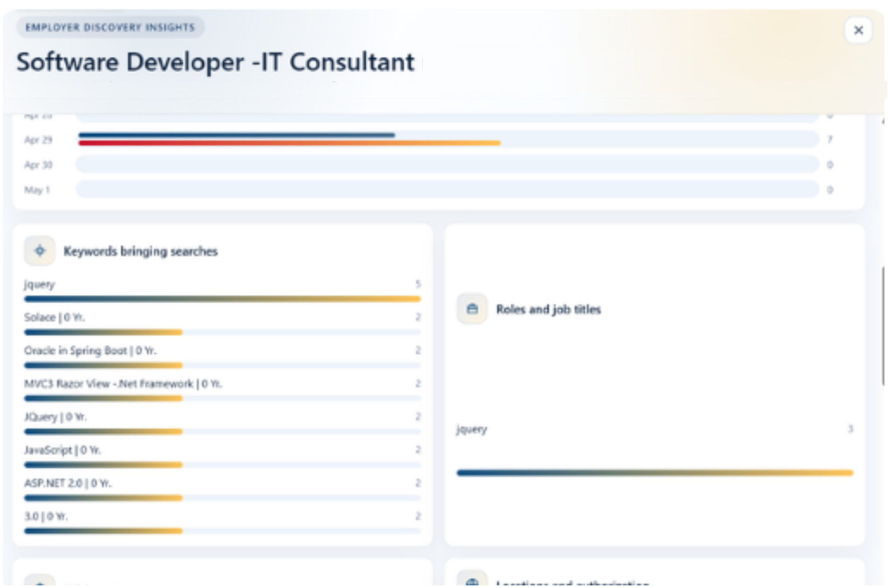Select the ASP.NET 2.0 | 0 Yr. keyword

click(x=68, y=483)
